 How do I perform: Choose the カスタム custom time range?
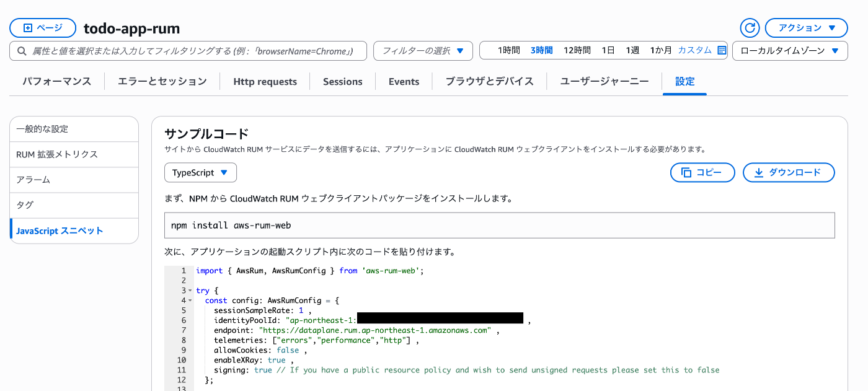[694, 50]
